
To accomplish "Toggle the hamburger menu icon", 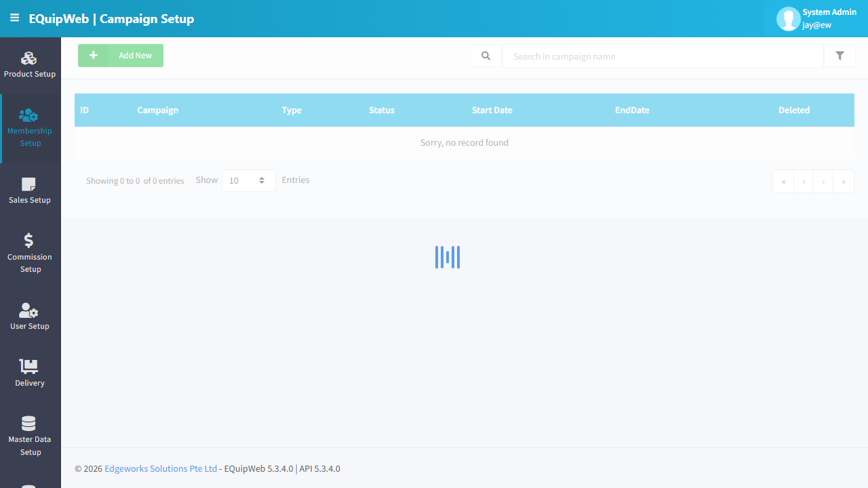I will [14, 18].
